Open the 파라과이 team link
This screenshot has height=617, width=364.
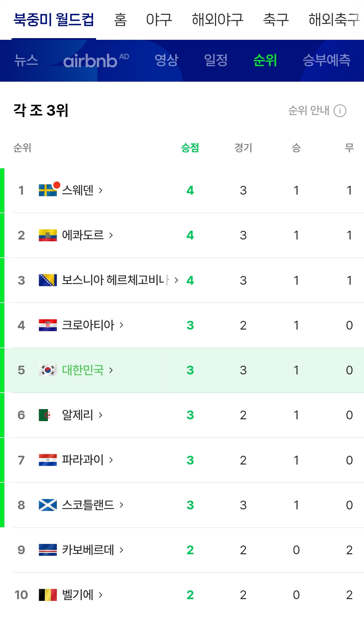pyautogui.click(x=83, y=460)
